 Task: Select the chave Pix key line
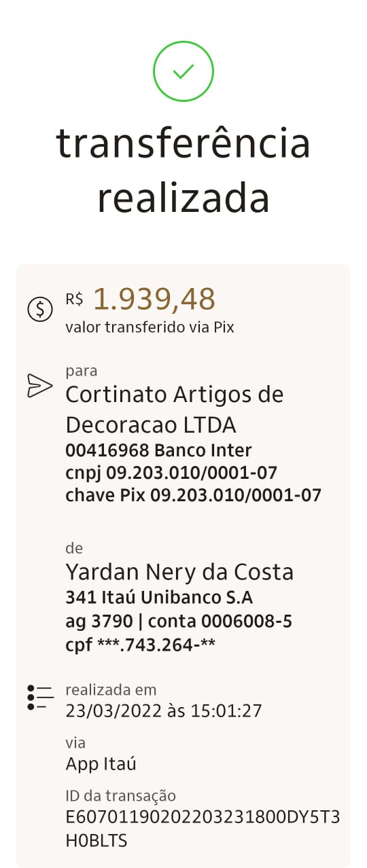coord(194,494)
